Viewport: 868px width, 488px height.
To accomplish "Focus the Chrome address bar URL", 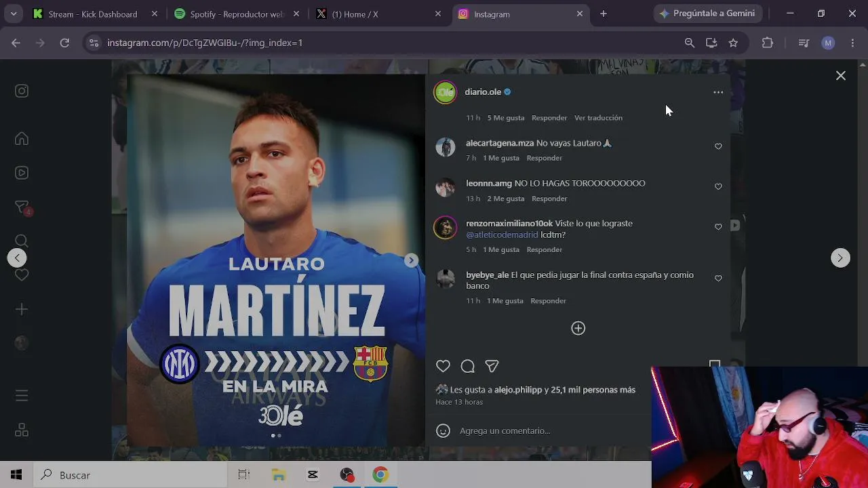I will point(205,43).
